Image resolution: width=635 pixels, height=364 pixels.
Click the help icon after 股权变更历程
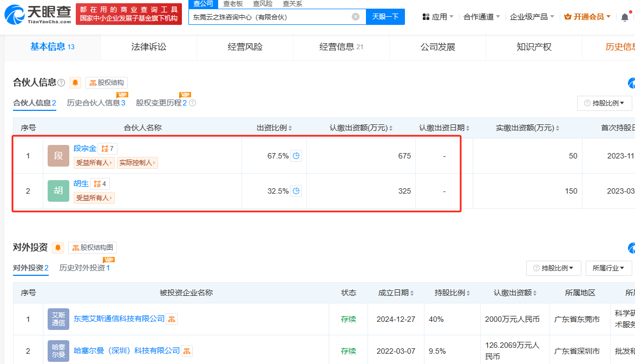[x=193, y=103]
